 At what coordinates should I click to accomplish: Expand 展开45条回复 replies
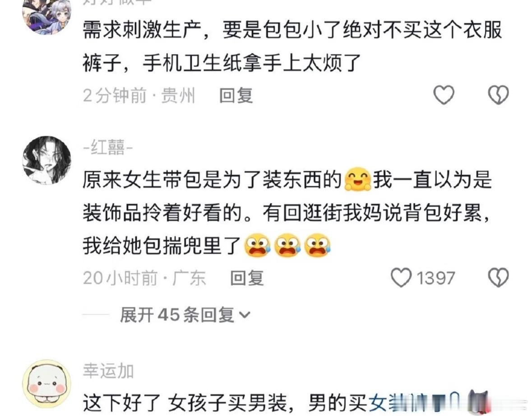point(185,315)
